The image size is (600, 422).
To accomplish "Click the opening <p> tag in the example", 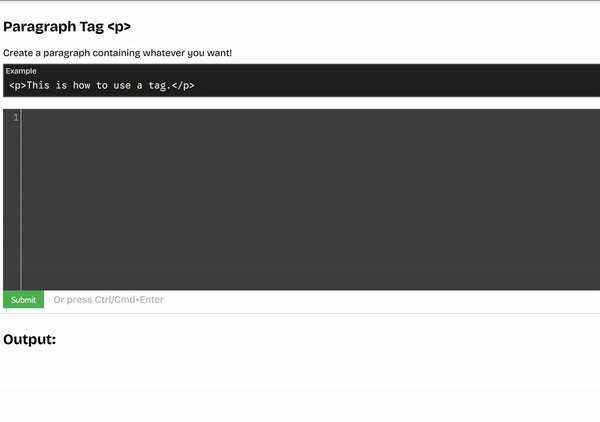I will click(x=17, y=86).
